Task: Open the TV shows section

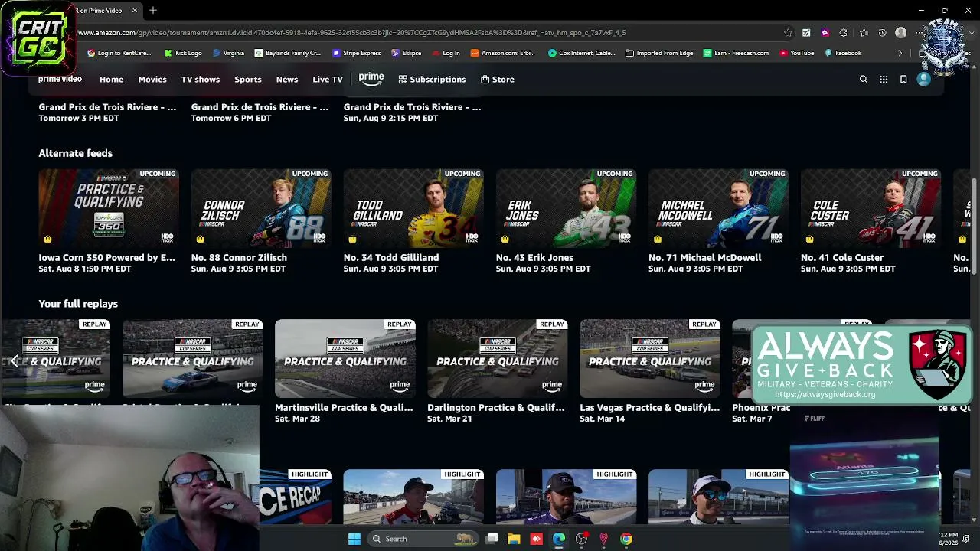Action: (x=201, y=80)
